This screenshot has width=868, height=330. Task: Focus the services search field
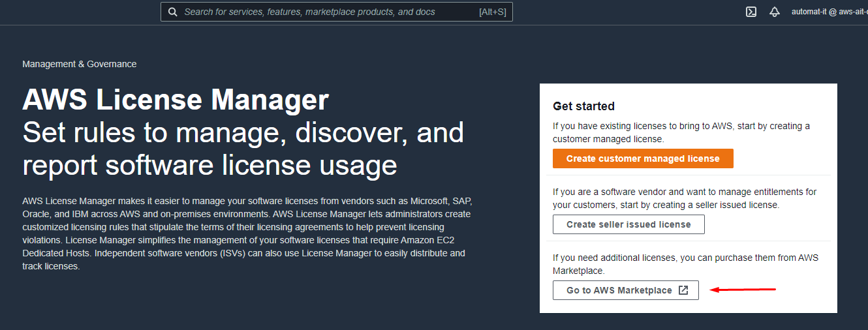pyautogui.click(x=336, y=12)
